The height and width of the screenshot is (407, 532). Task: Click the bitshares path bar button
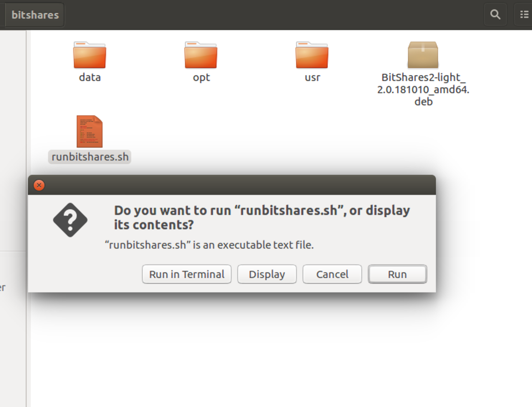click(x=35, y=15)
